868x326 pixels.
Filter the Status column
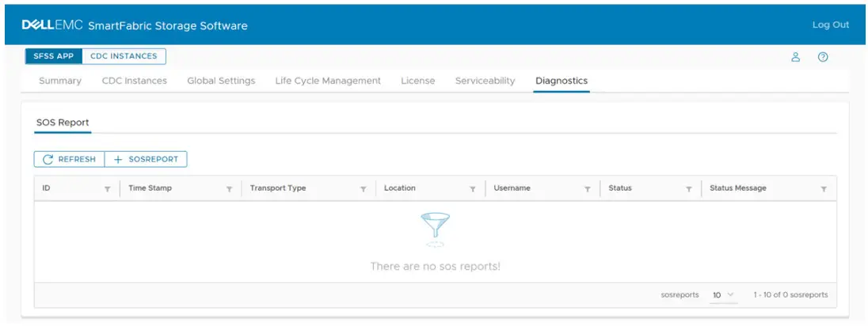pyautogui.click(x=689, y=189)
